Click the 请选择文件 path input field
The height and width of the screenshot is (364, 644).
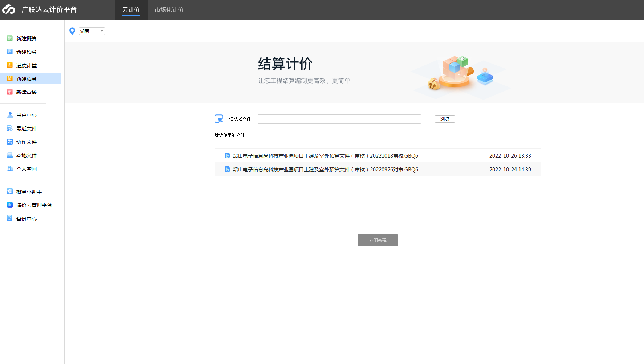click(339, 119)
